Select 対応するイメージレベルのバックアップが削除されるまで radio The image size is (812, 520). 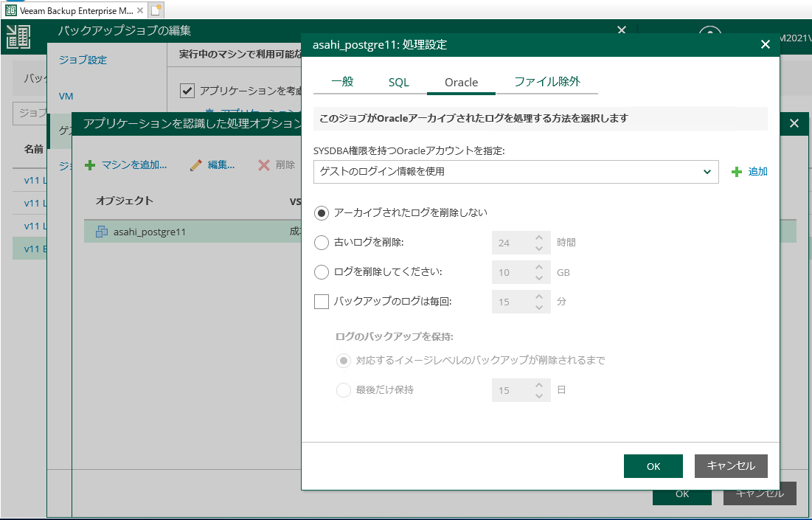point(344,361)
